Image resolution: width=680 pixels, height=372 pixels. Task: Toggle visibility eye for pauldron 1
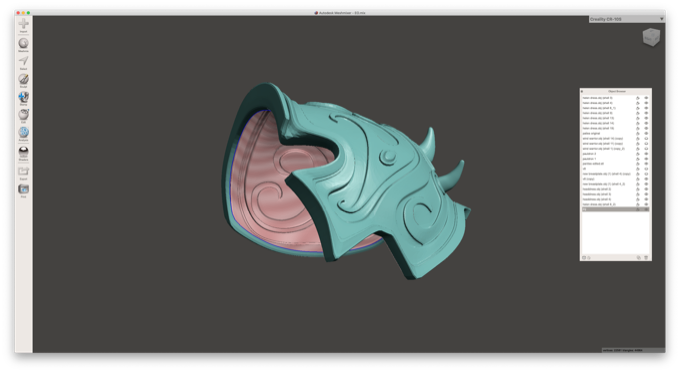(x=646, y=159)
